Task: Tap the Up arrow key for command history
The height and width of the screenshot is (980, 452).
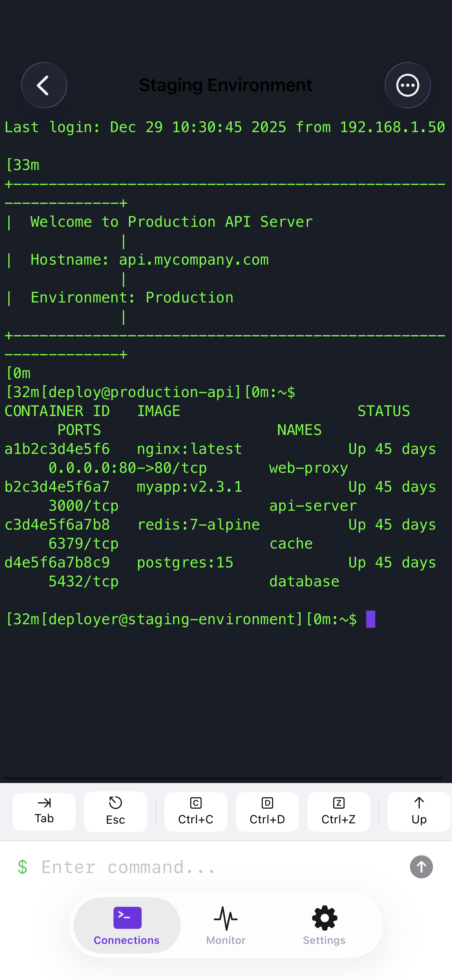Action: (418, 811)
